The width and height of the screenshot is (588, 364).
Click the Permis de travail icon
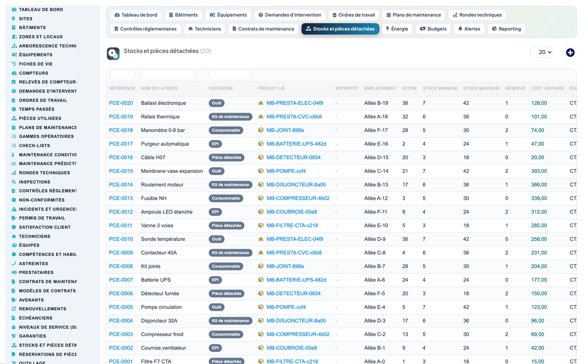pyautogui.click(x=14, y=218)
